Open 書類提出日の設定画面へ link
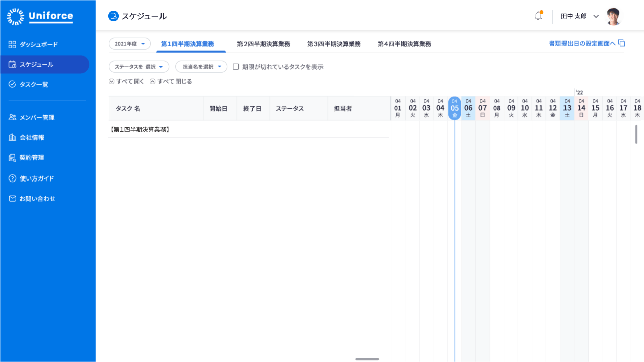644x362 pixels. 582,43
